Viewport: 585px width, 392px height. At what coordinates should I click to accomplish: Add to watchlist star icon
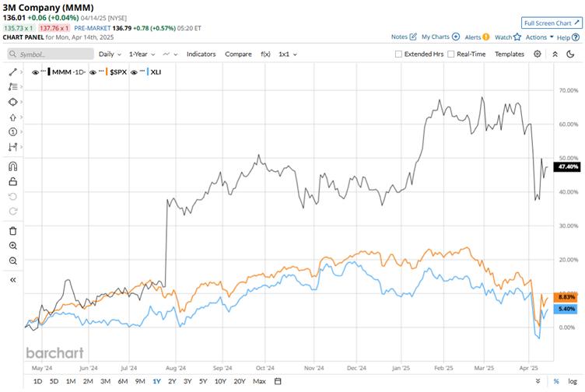(x=517, y=37)
